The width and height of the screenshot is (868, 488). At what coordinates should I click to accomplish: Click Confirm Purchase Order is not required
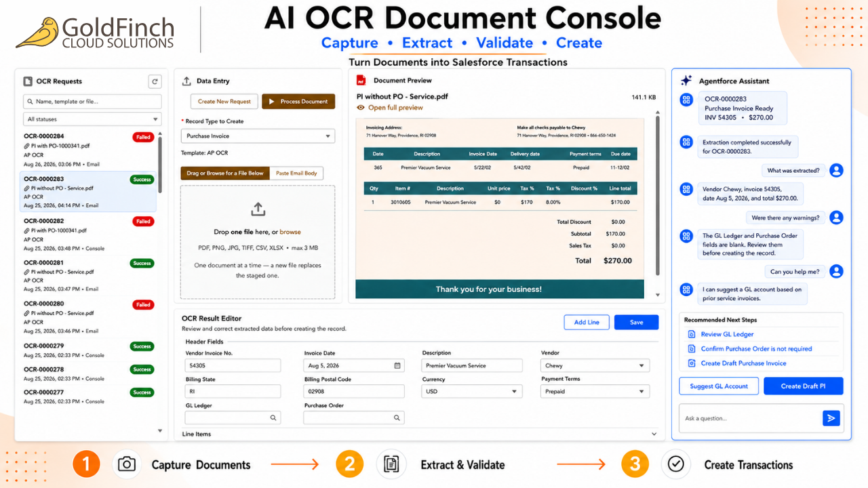756,348
